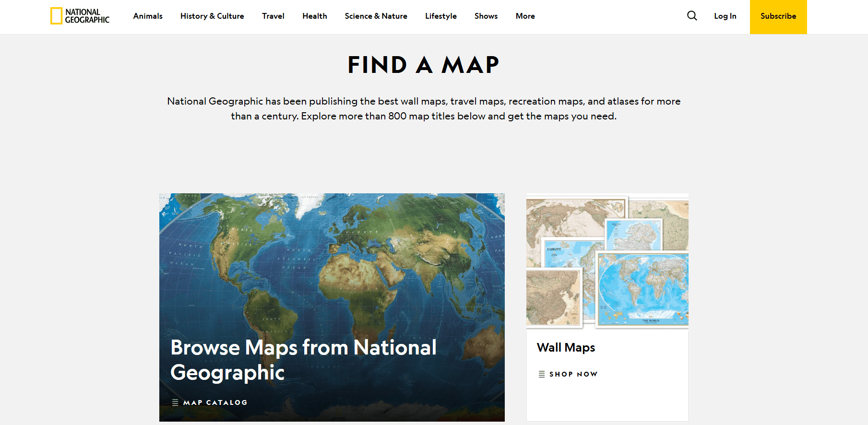This screenshot has height=425, width=868.
Task: Navigate to Lifestyle section
Action: (x=441, y=16)
